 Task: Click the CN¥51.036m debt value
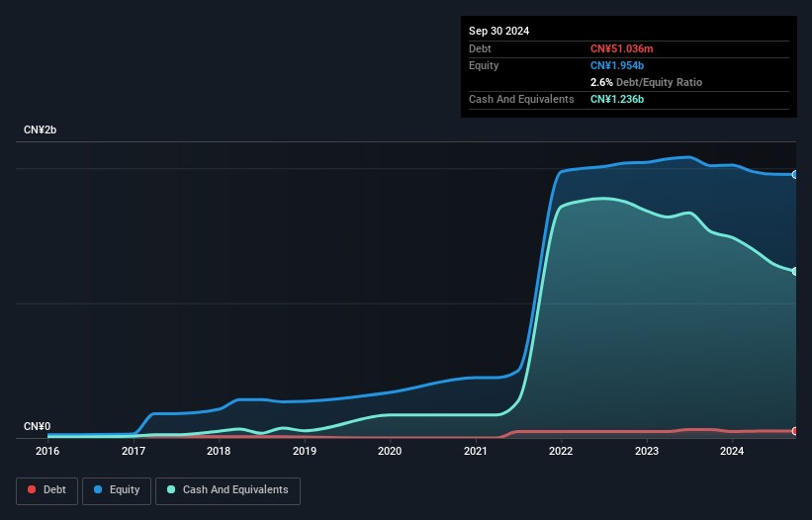tap(621, 48)
